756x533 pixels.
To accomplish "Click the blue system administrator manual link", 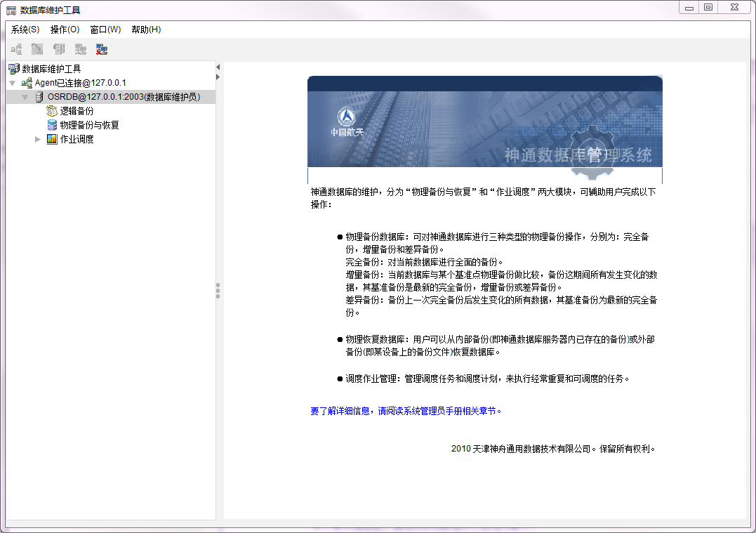I will (x=406, y=411).
